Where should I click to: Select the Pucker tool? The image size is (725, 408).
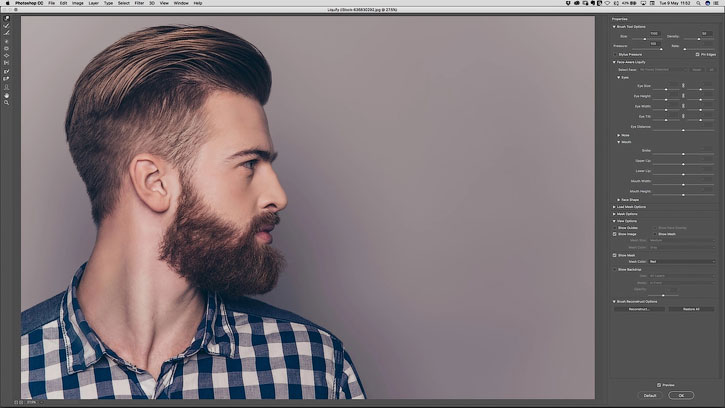[6, 48]
